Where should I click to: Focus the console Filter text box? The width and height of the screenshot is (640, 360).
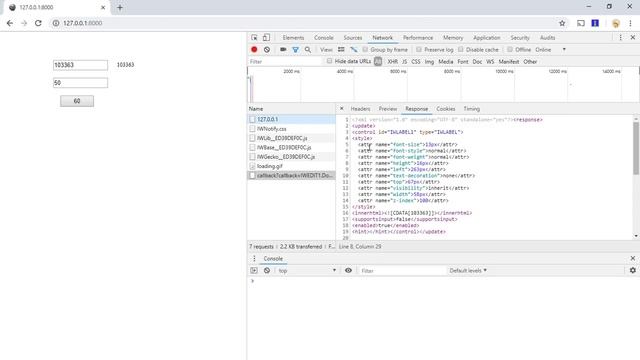tap(402, 271)
